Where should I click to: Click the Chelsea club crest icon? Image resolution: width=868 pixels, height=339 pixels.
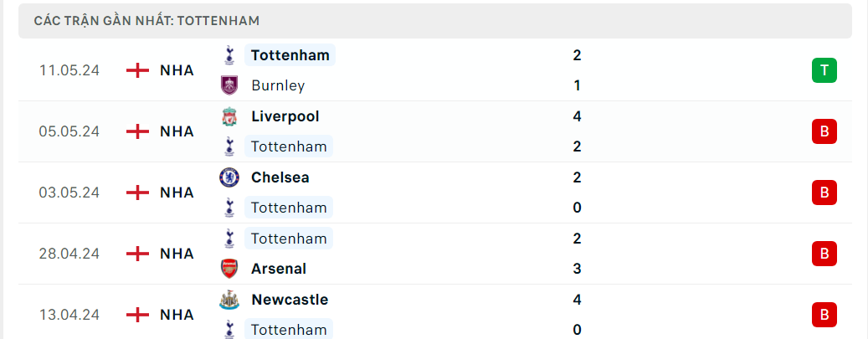pos(229,177)
